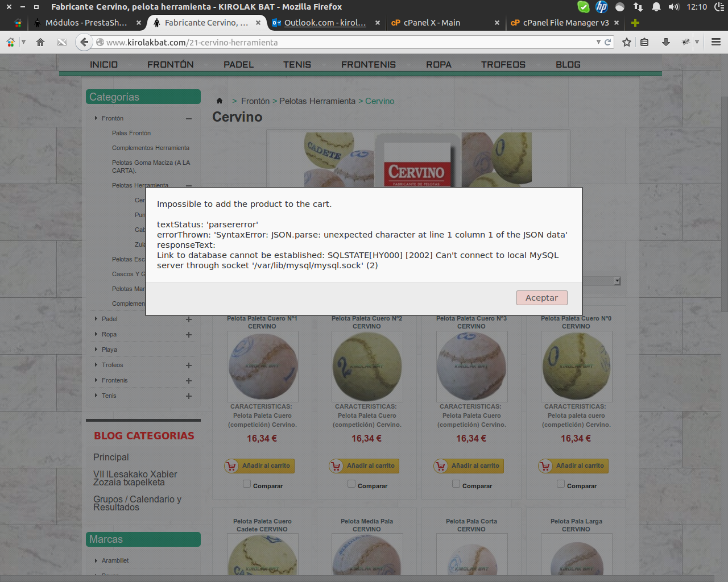Tick Comparar for Pelota Paleta Cuero Nº0
This screenshot has height=582, width=728.
pos(561,484)
